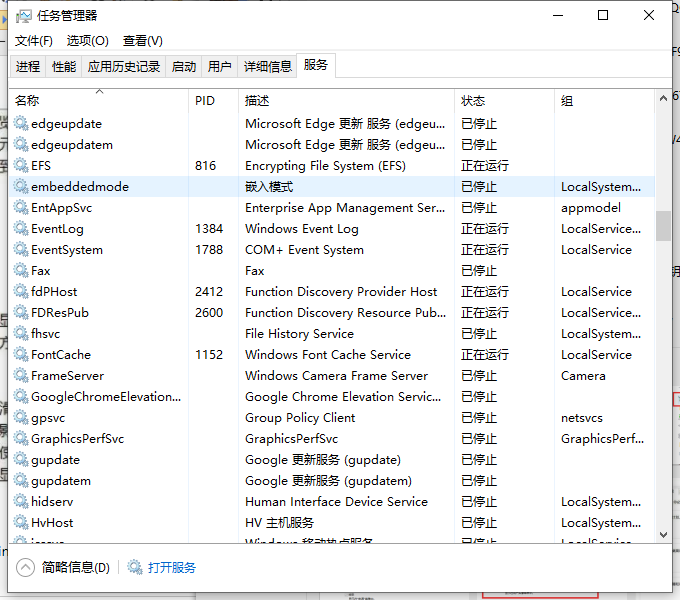Open the 查看(V) menu
The height and width of the screenshot is (600, 680).
pos(142,41)
